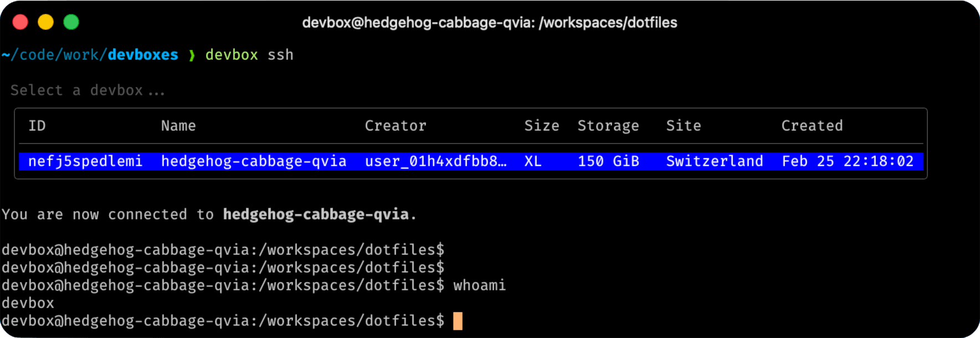Click the devbox name hedgehog-cabbage-qvia in the table
Image resolution: width=980 pixels, height=338 pixels.
pyautogui.click(x=253, y=161)
